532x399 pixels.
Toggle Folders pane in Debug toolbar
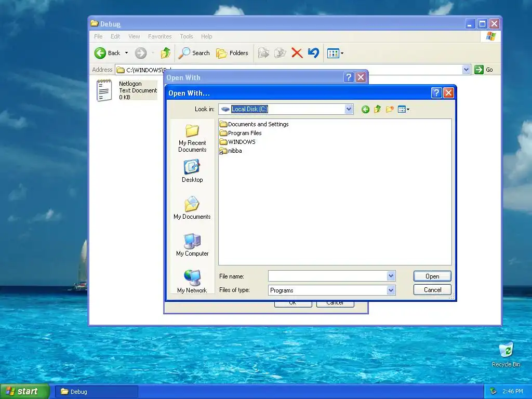(232, 53)
